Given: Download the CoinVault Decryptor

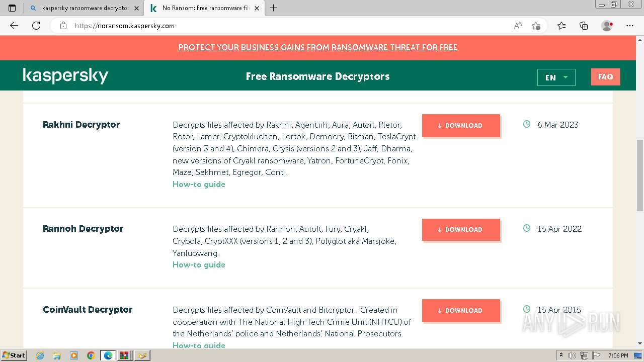Looking at the screenshot, I should [x=461, y=310].
